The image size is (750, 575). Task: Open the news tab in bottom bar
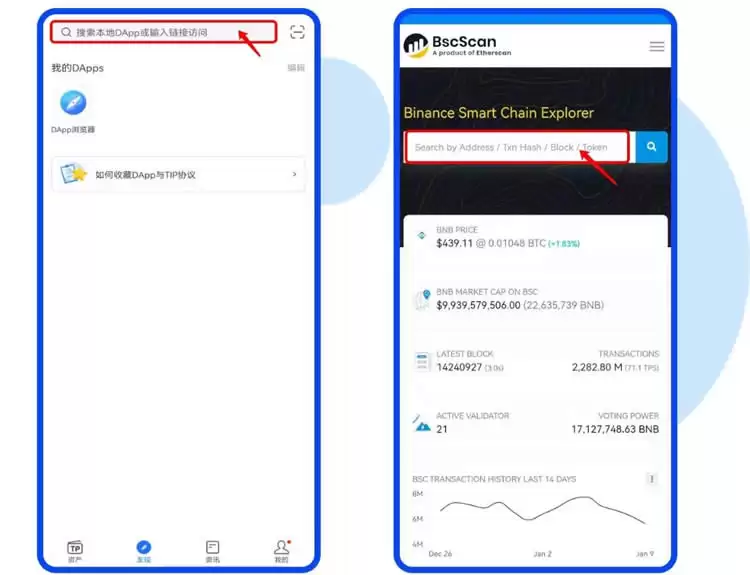click(212, 551)
